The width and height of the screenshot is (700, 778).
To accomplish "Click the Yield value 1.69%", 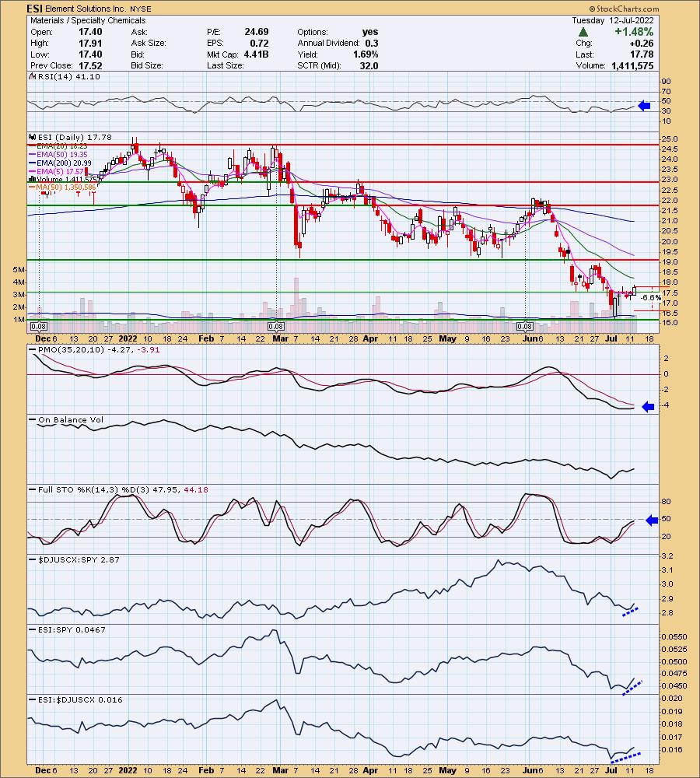I will coord(366,54).
